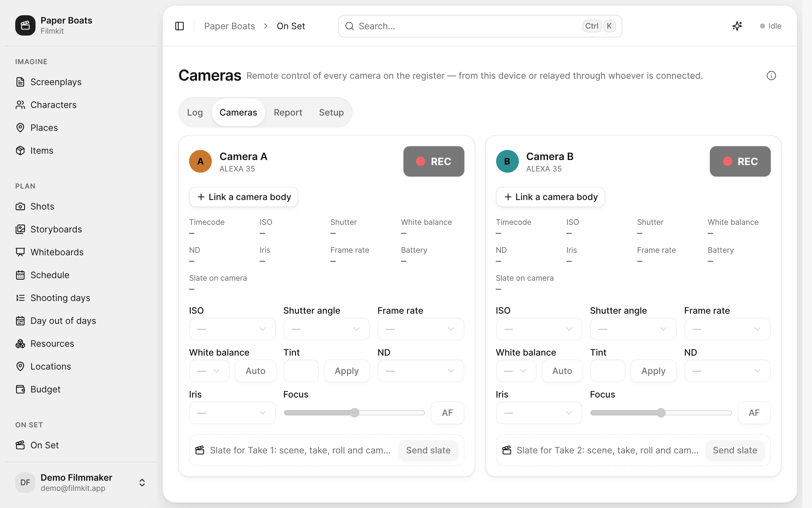Screen dimensions: 812x508
Task: Select the Cameras tab
Action: (x=238, y=112)
